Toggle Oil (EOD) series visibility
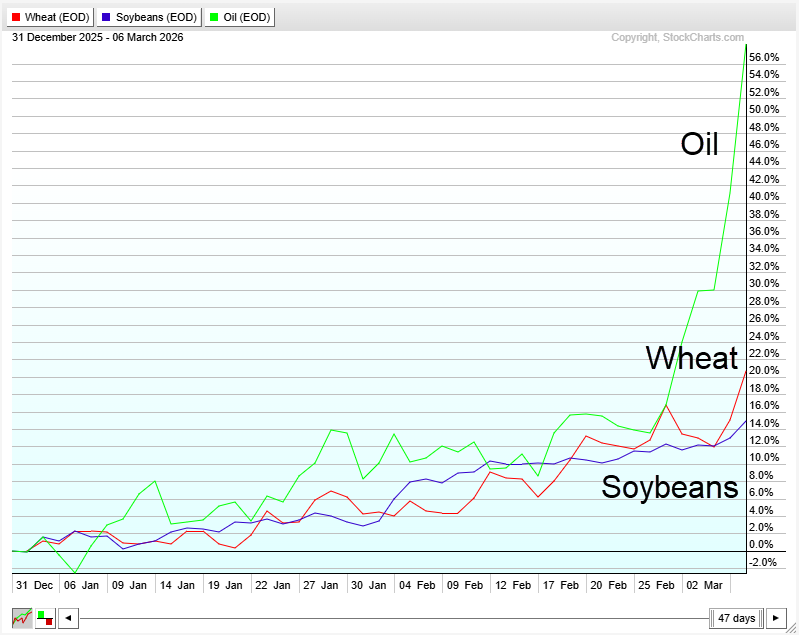This screenshot has height=635, width=800. click(x=238, y=17)
